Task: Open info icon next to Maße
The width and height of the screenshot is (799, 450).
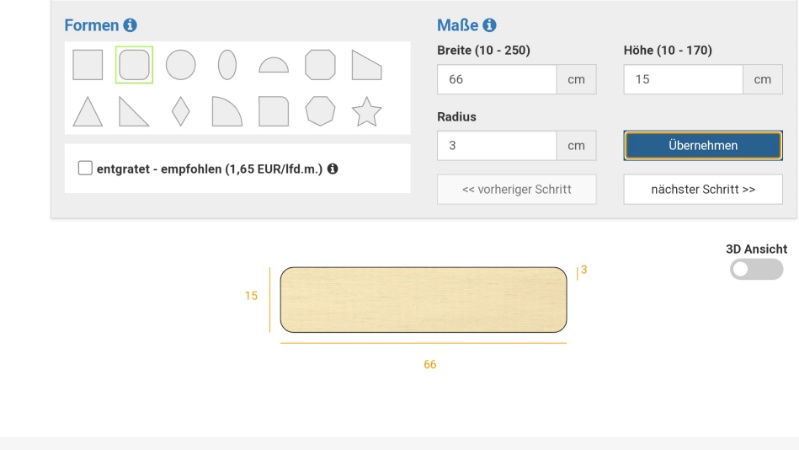Action: pyautogui.click(x=489, y=25)
